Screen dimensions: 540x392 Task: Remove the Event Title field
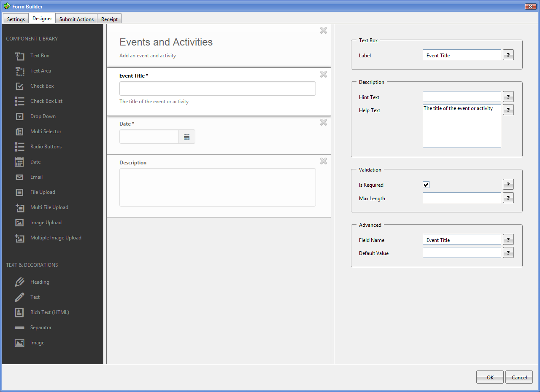click(324, 74)
